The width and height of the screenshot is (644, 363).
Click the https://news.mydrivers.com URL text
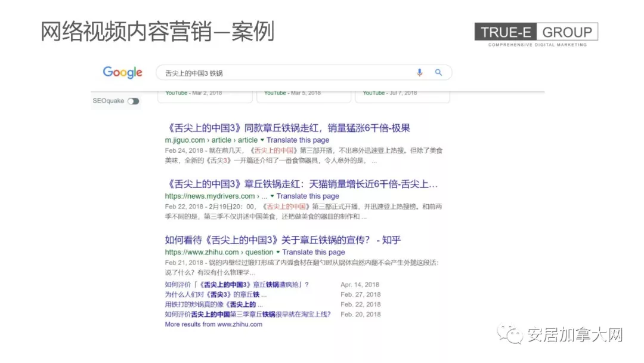click(x=210, y=196)
